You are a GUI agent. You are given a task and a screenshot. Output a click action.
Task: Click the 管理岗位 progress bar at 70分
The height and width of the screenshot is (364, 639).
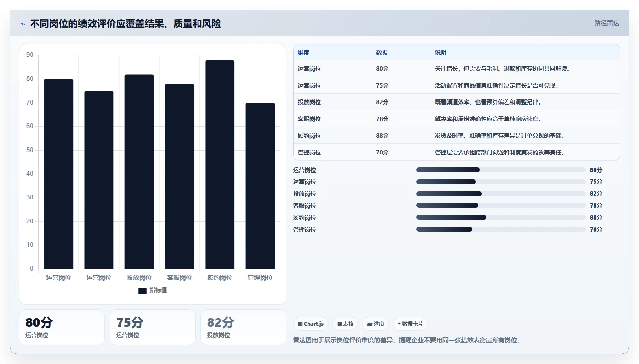(x=501, y=229)
